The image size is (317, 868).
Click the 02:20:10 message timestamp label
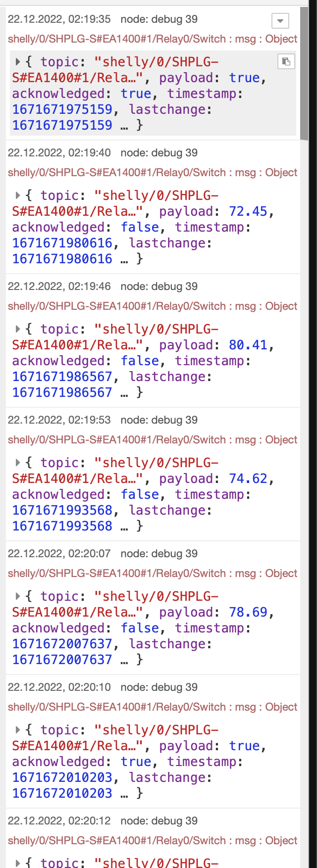(x=59, y=687)
